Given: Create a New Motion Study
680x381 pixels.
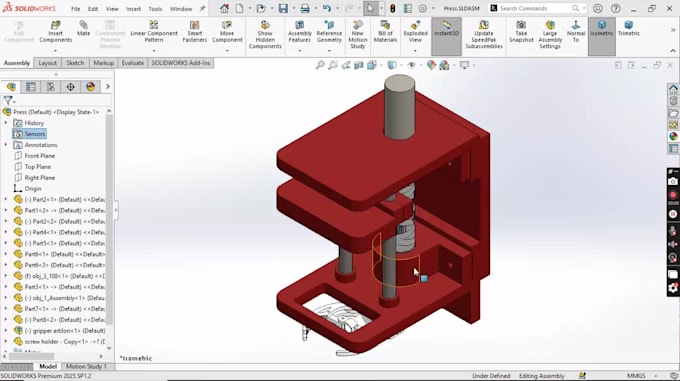Looking at the screenshot, I should [x=357, y=35].
